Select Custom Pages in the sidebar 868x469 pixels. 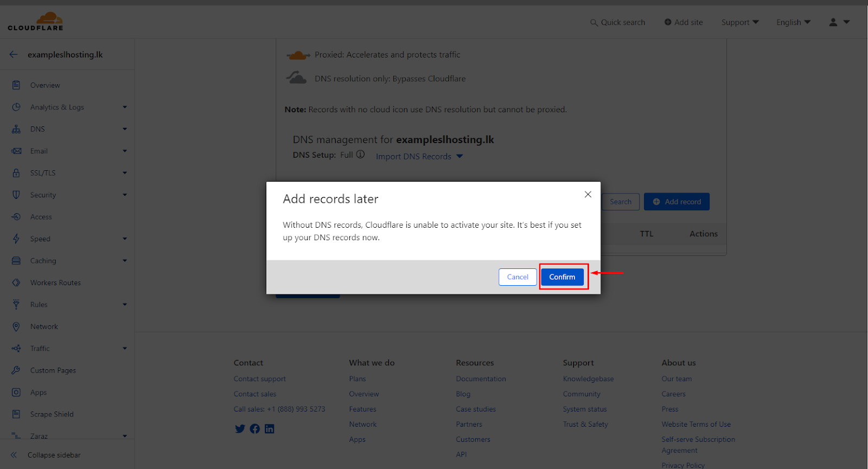click(53, 370)
